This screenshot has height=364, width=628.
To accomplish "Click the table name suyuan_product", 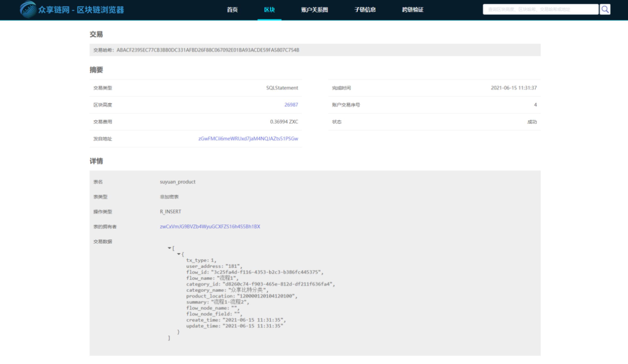I will 178,182.
